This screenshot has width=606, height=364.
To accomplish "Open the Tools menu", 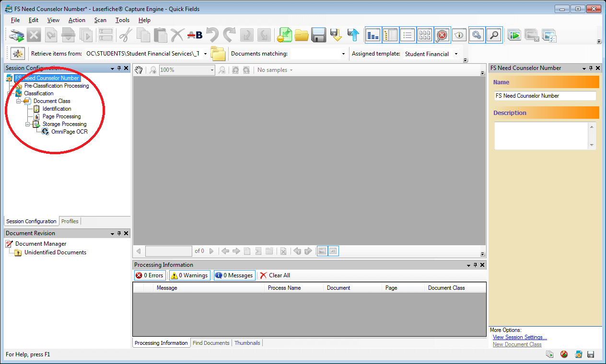I will [122, 20].
